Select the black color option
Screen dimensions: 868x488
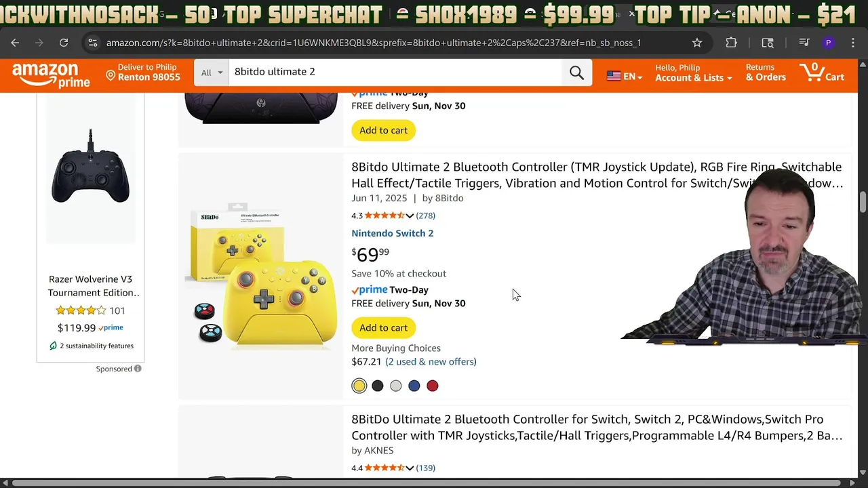point(378,386)
